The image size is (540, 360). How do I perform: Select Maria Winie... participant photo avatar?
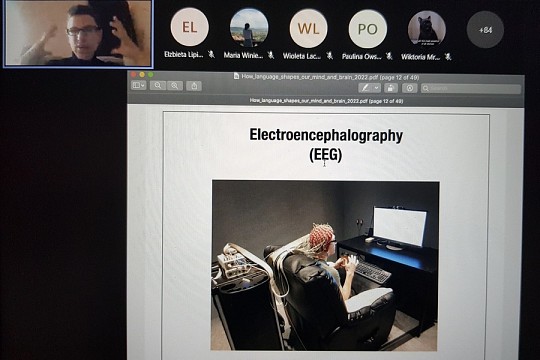[249, 27]
